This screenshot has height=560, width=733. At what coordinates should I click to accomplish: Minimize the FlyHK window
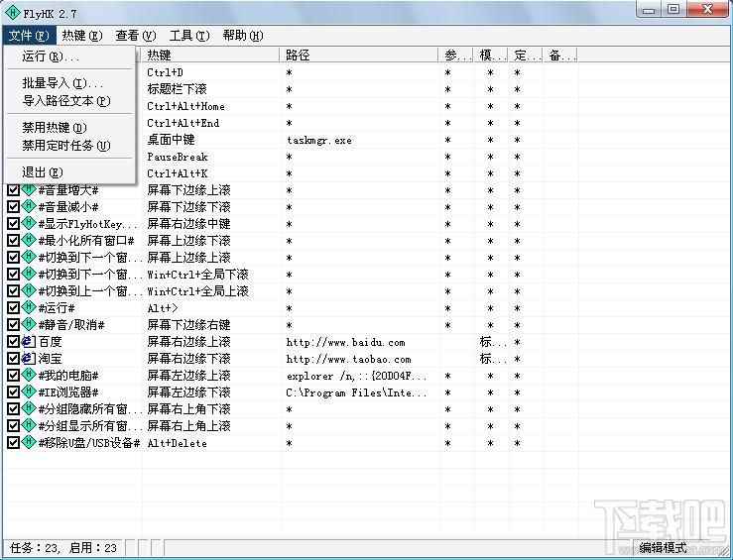pos(649,9)
